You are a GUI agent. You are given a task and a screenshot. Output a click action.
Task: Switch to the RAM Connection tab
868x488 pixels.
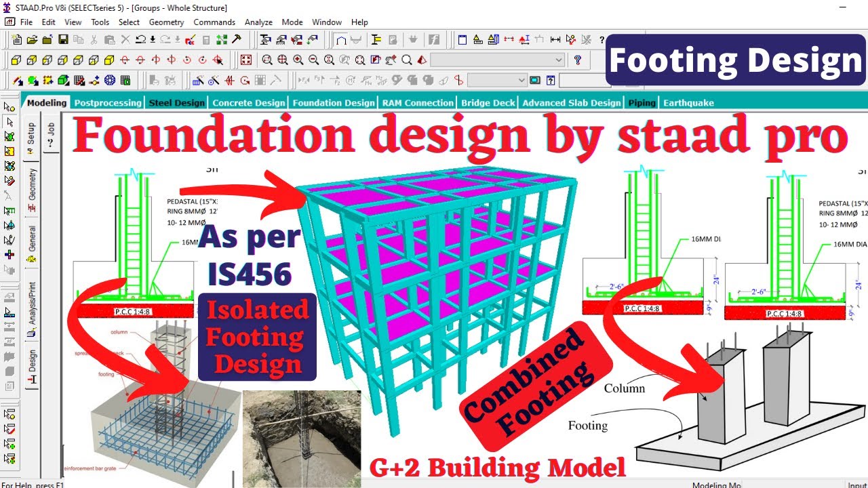(418, 103)
